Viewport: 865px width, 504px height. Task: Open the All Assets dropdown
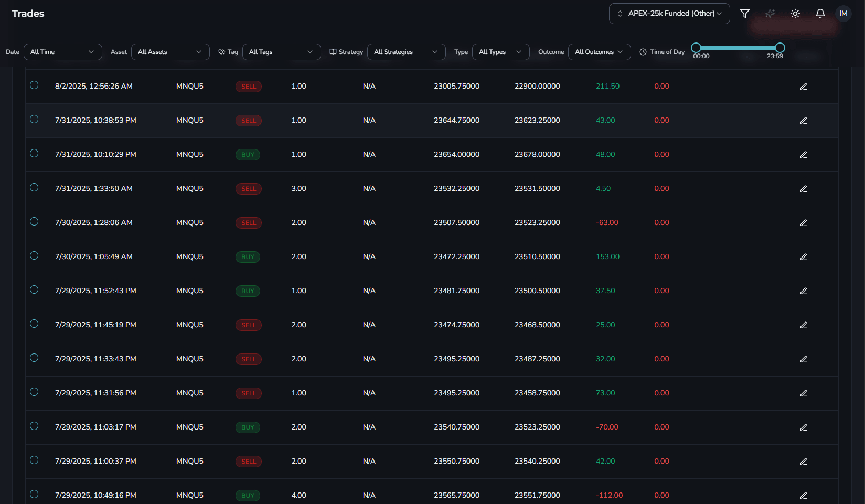170,52
